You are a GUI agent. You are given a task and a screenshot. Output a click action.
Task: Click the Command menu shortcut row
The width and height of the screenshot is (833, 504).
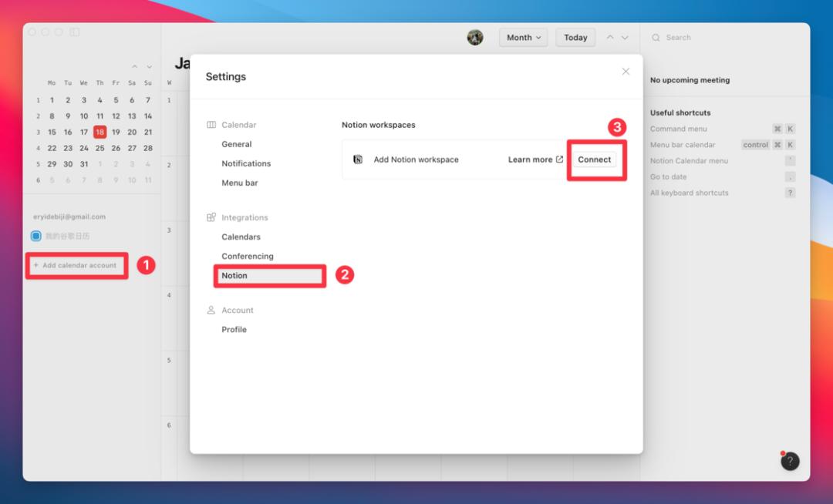point(723,129)
